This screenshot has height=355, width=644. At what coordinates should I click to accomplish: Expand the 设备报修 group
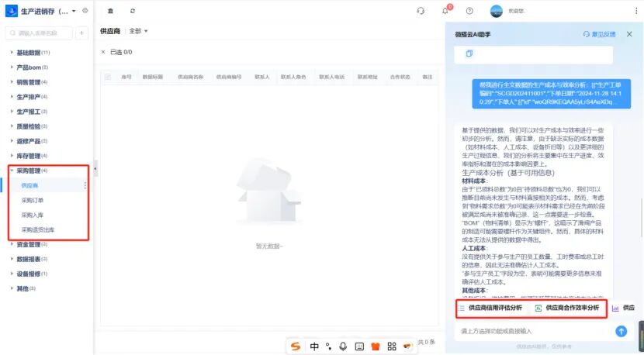pyautogui.click(x=12, y=274)
